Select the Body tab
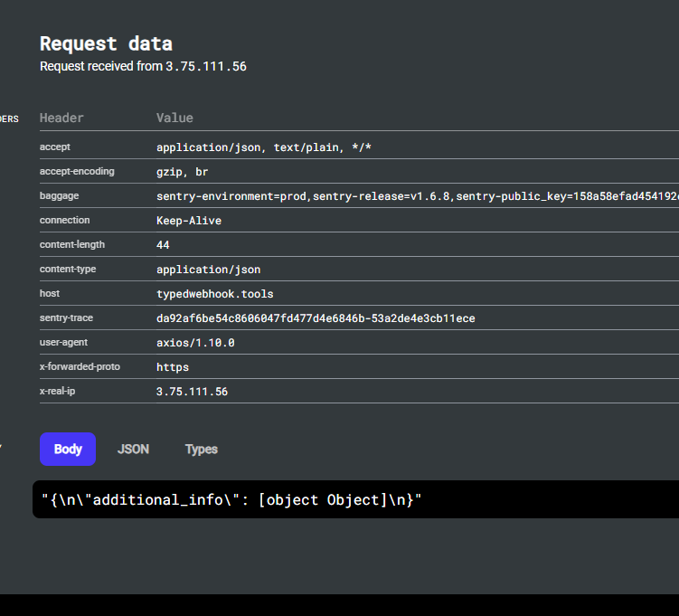 [68, 449]
